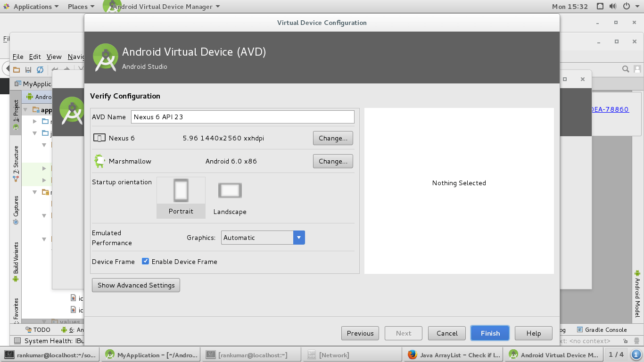Click the 'Nothing Selected' preview text
This screenshot has height=362, width=644.
(459, 183)
